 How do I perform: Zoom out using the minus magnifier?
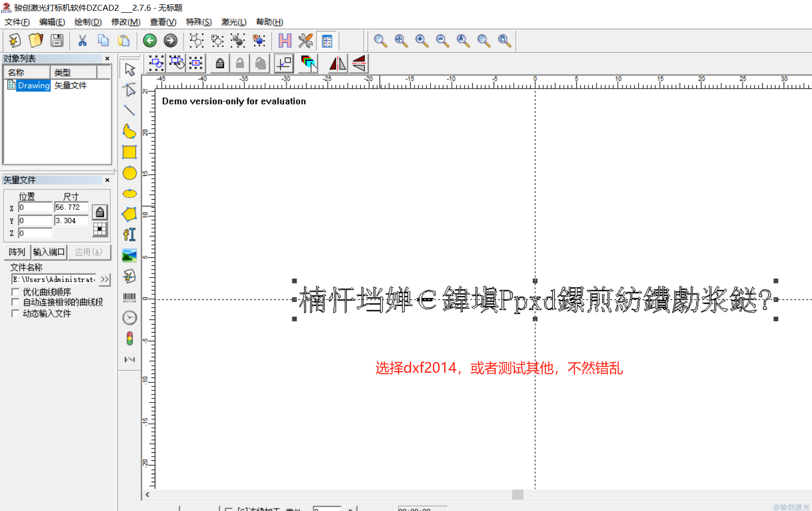tap(442, 41)
